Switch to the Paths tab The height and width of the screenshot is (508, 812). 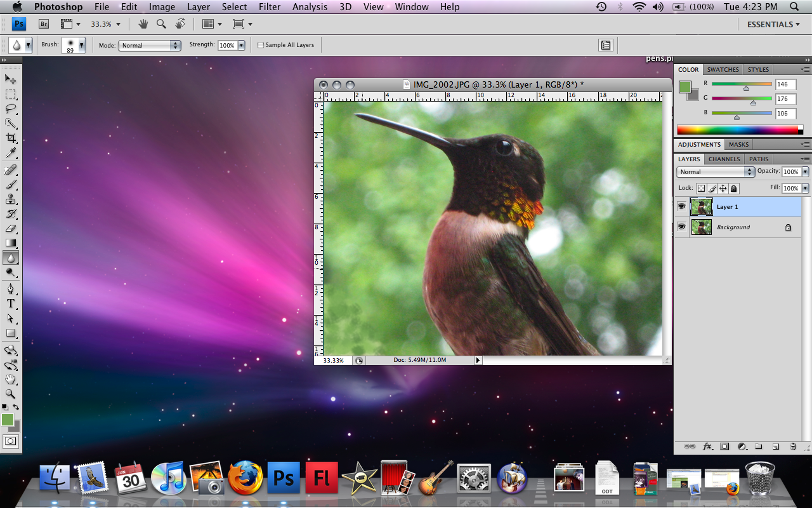pos(759,159)
